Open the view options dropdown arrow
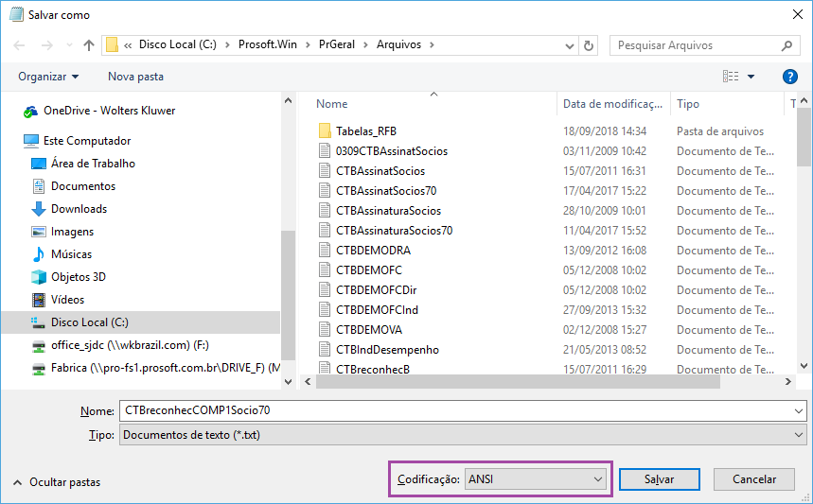The image size is (813, 504). [x=751, y=77]
